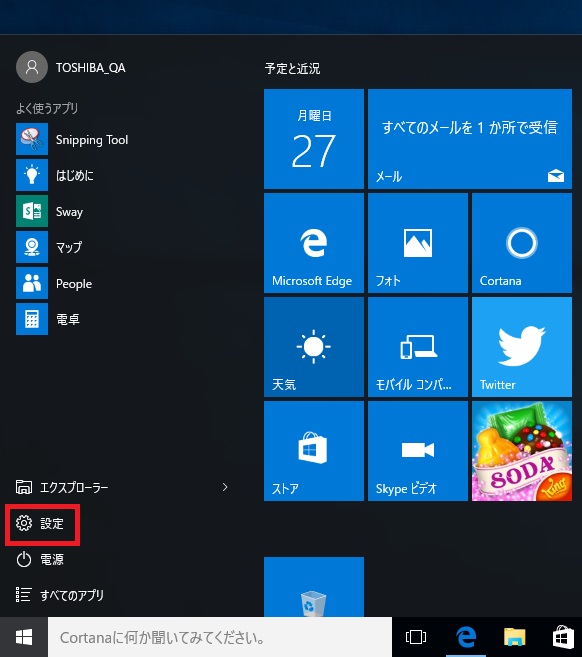The height and width of the screenshot is (657, 582).
Task: Show すべてのアプリ all apps list
Action: (x=59, y=595)
